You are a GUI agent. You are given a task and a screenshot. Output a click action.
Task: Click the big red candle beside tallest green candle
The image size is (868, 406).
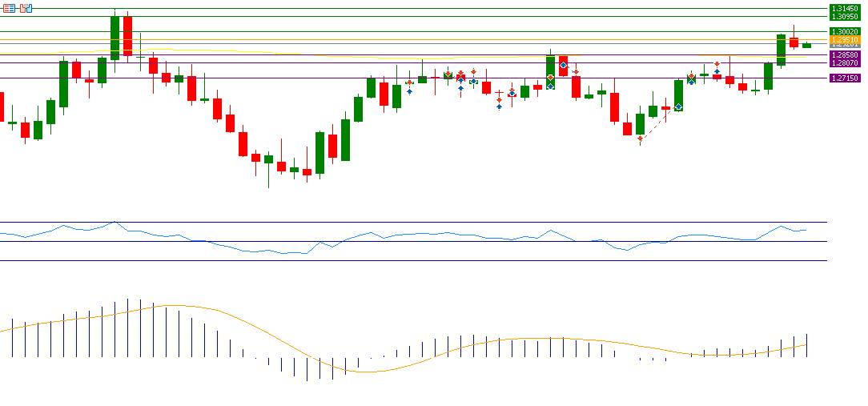tap(127, 35)
